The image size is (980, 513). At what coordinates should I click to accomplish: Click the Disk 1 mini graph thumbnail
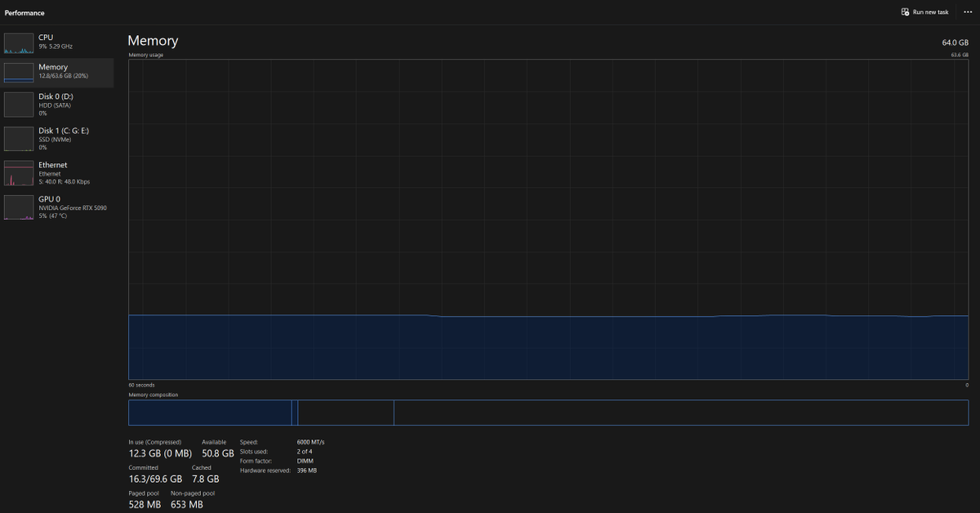(x=19, y=139)
